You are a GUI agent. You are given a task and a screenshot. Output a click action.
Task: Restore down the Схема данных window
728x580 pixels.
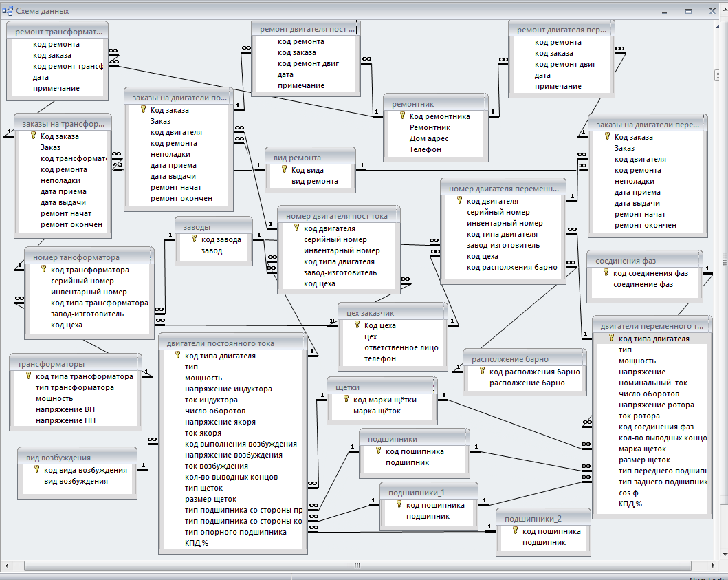(x=689, y=11)
